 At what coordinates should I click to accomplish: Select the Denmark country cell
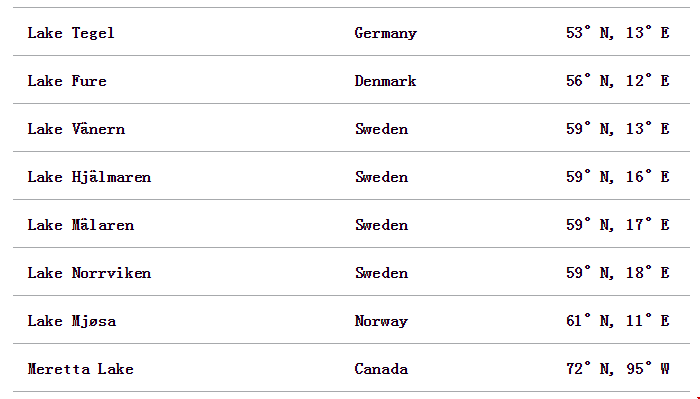385,81
